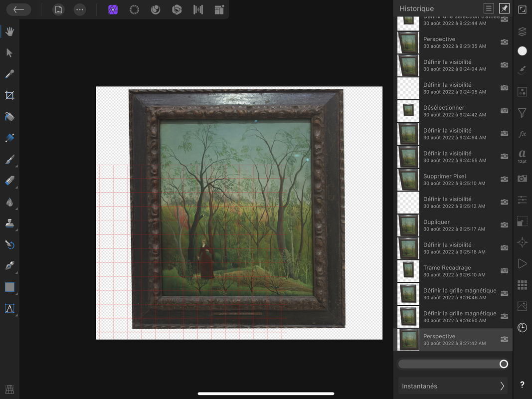The image size is (532, 399).
Task: Select Trame Recadrage history step
Action: (x=453, y=271)
